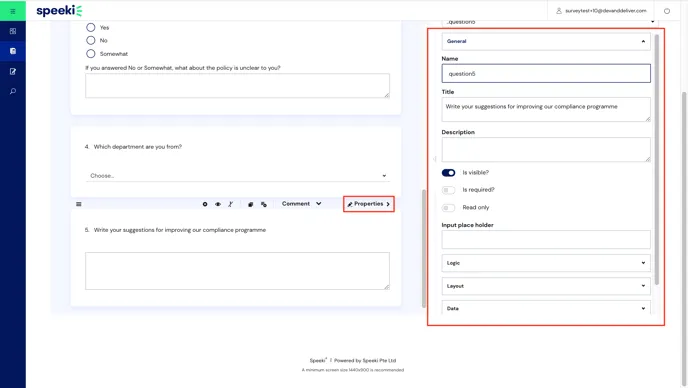Click the question 5 comment answer box
Screen dimensions: 688x388
point(237,271)
